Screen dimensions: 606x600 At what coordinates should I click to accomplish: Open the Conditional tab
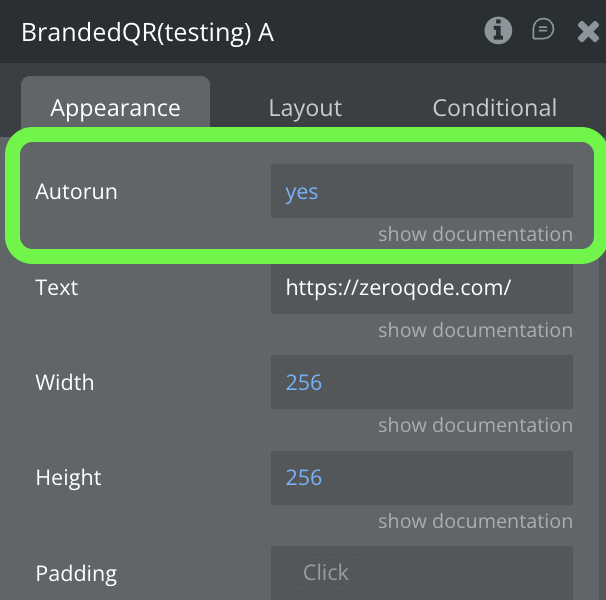coord(494,108)
